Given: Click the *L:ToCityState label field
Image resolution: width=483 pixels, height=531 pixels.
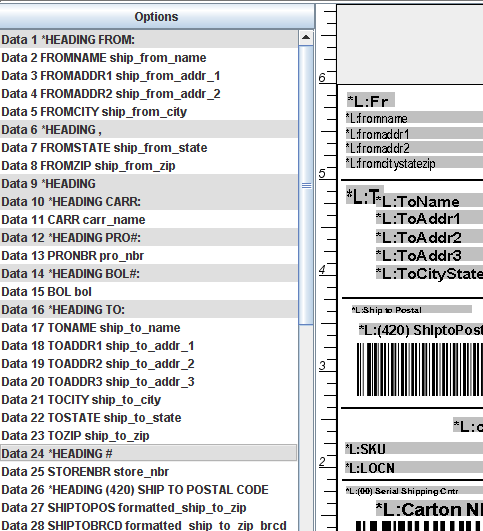Looking at the screenshot, I should point(429,273).
